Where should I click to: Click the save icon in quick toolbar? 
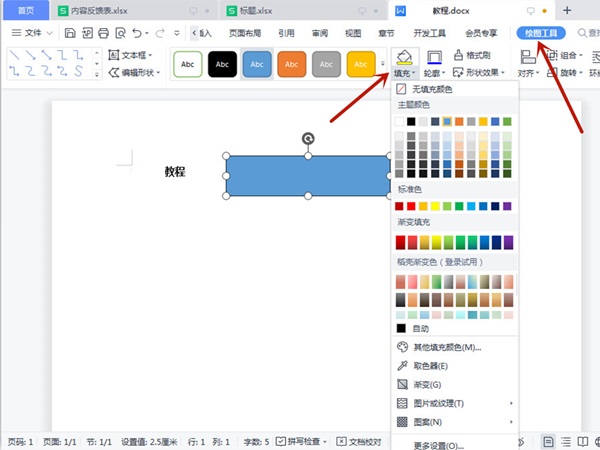point(70,33)
